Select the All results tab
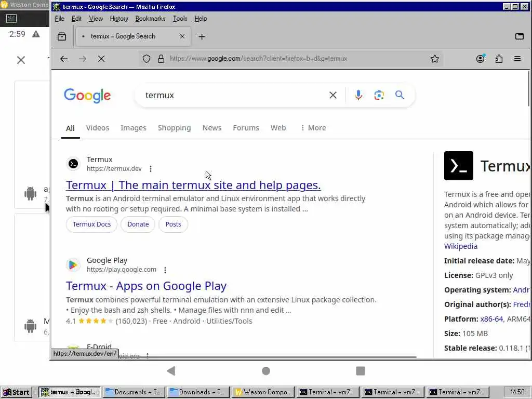The height and width of the screenshot is (399, 532). point(70,128)
